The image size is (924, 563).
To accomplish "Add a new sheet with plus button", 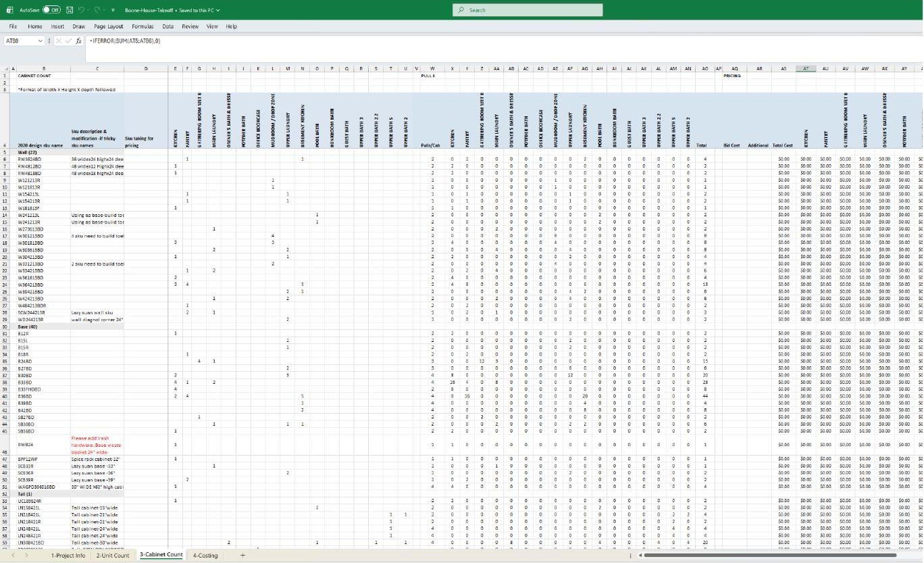I will pos(242,556).
